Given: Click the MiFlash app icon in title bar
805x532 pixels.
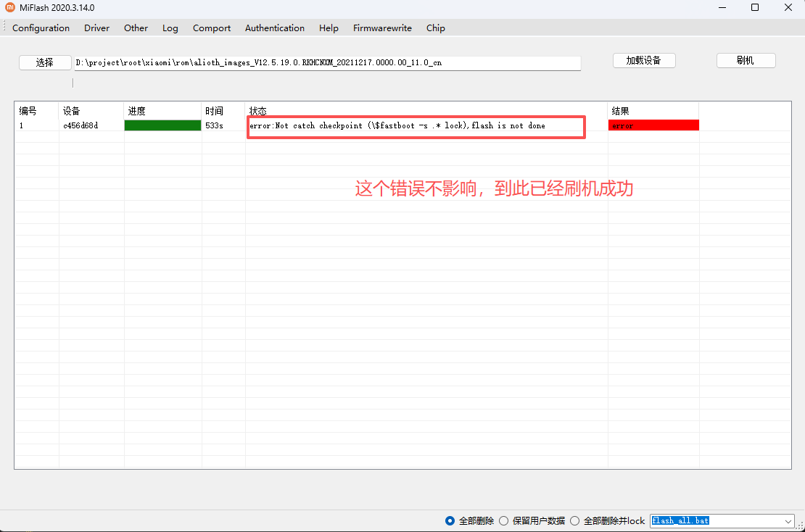Looking at the screenshot, I should 9,8.
